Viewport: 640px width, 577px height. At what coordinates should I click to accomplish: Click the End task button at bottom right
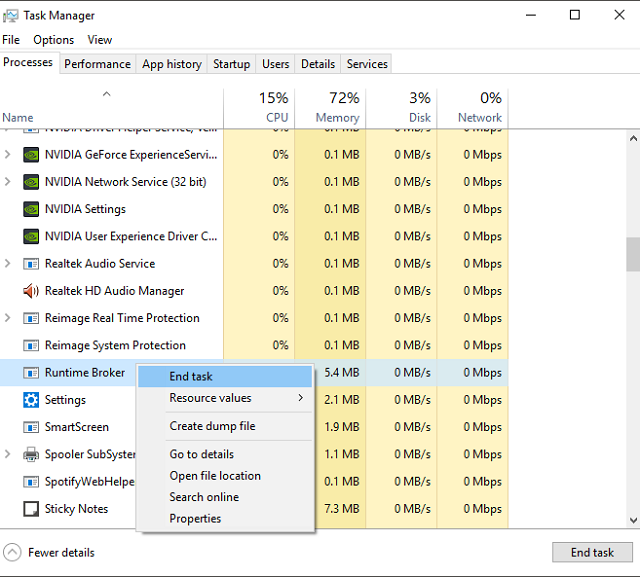point(592,553)
